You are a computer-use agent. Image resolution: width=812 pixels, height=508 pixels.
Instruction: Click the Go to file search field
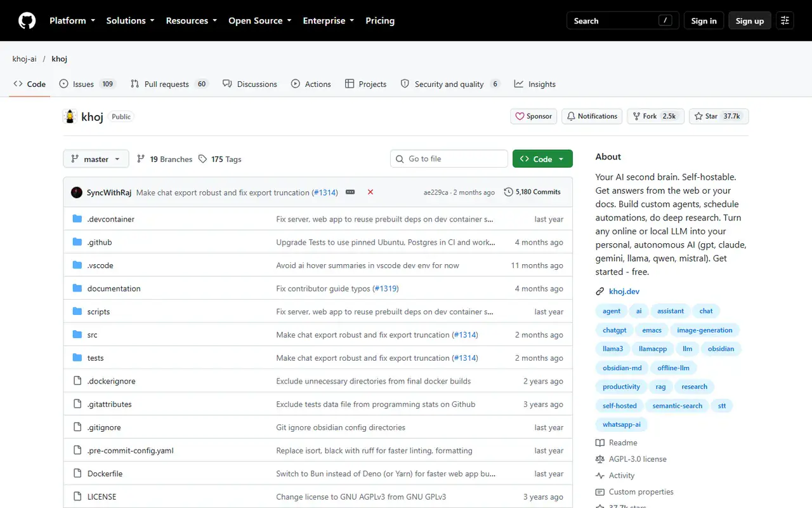449,159
